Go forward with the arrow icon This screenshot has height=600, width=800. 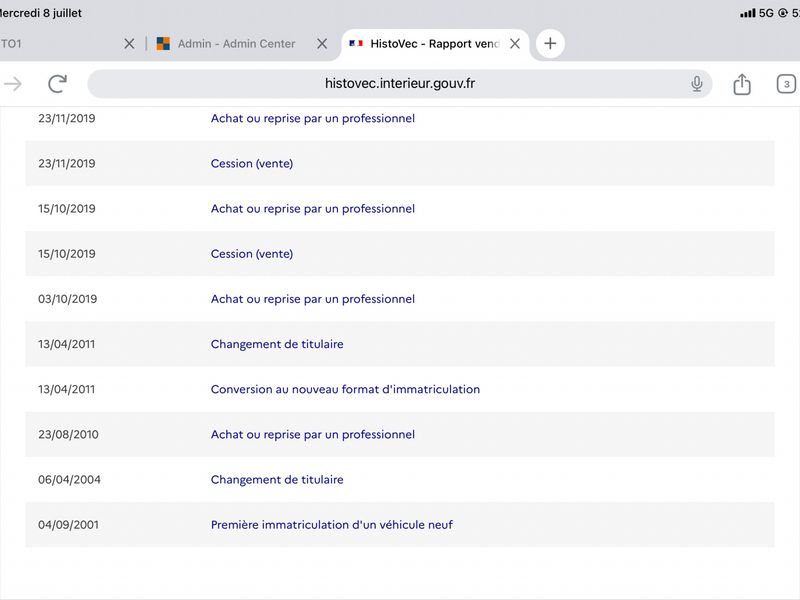pos(13,84)
